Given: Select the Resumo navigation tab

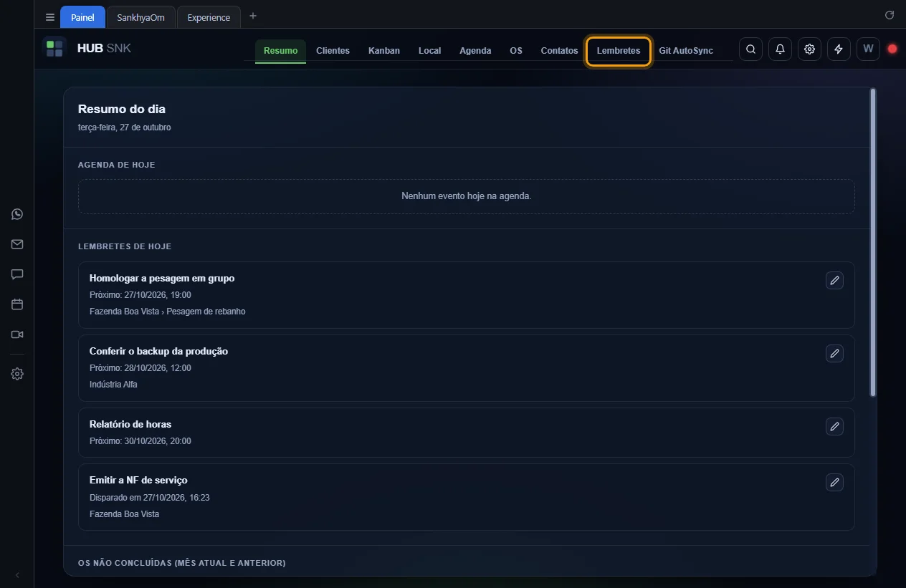Looking at the screenshot, I should click(280, 51).
